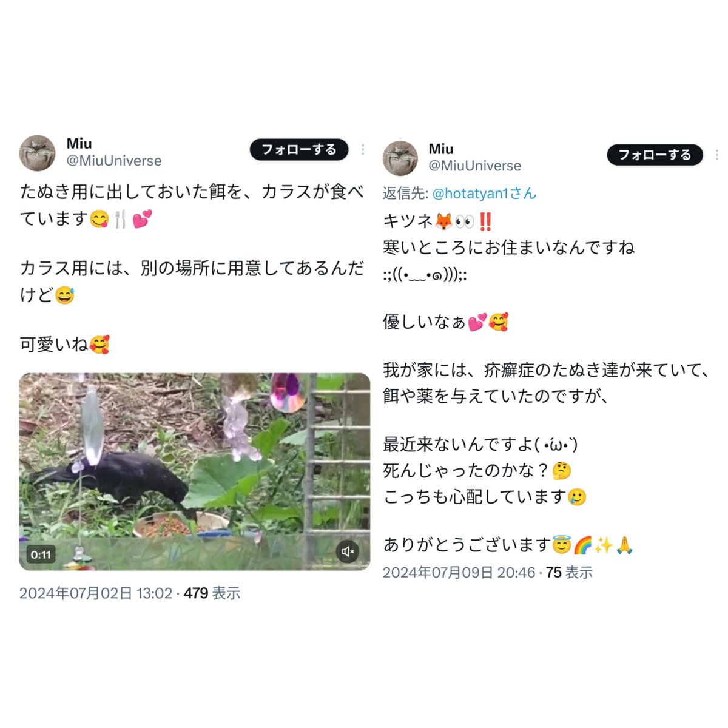Image resolution: width=728 pixels, height=728 pixels.
Task: Click the fox emoji after キツネ
Action: tap(443, 221)
